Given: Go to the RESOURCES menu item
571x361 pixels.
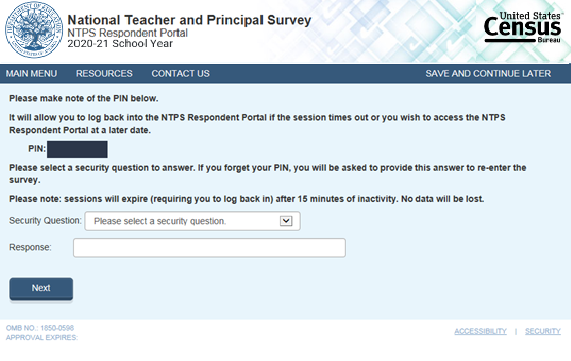Looking at the screenshot, I should pos(104,74).
